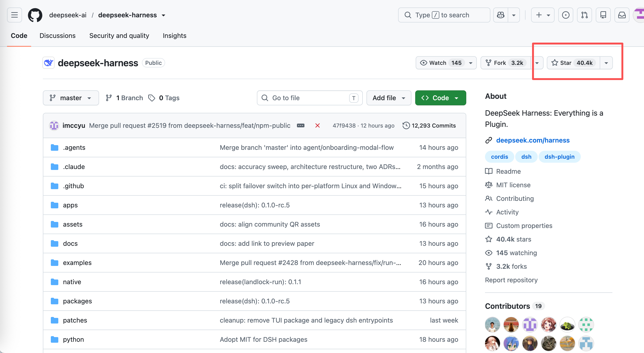Open the Add file dropdown

click(389, 98)
